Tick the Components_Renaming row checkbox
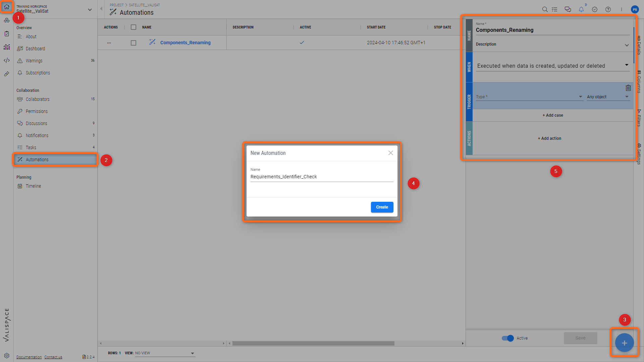The image size is (644, 362). pyautogui.click(x=133, y=43)
